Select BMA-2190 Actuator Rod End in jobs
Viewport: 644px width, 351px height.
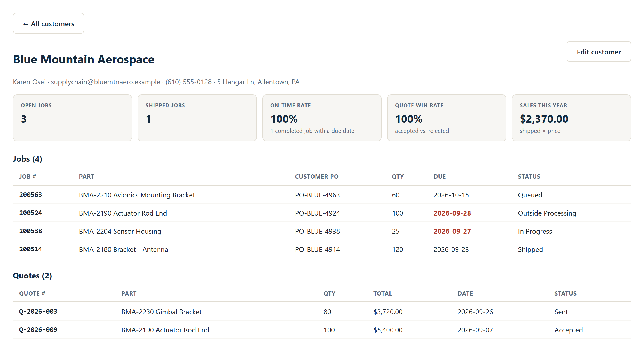[x=123, y=213]
